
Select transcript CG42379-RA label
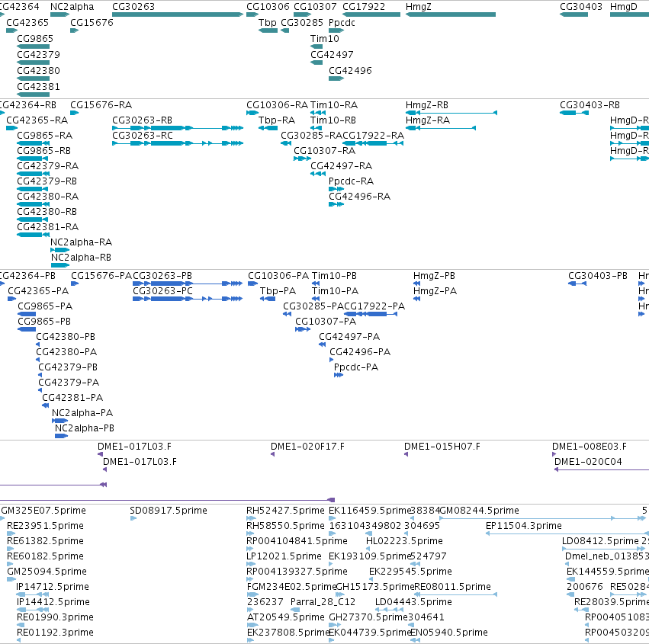tap(47, 166)
